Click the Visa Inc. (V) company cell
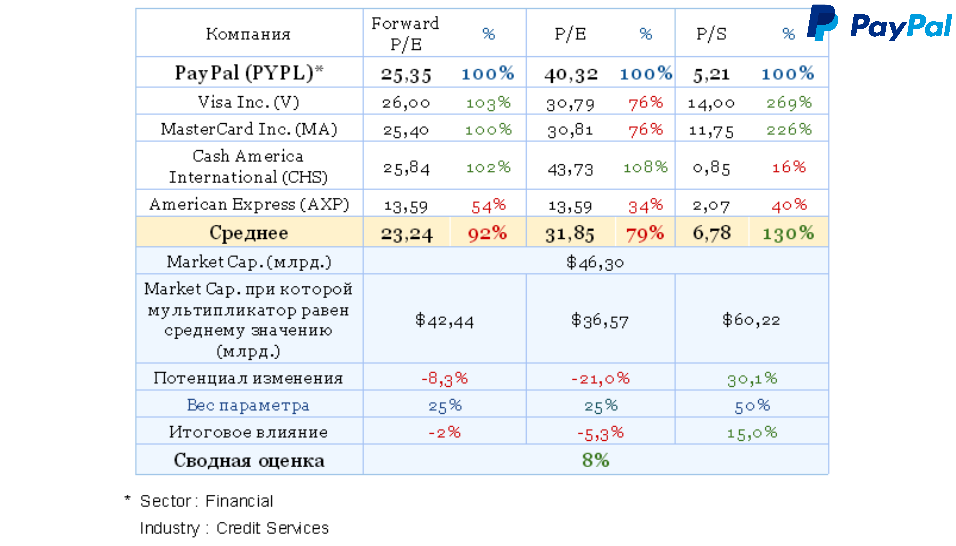The height and width of the screenshot is (546, 956). [x=249, y=102]
